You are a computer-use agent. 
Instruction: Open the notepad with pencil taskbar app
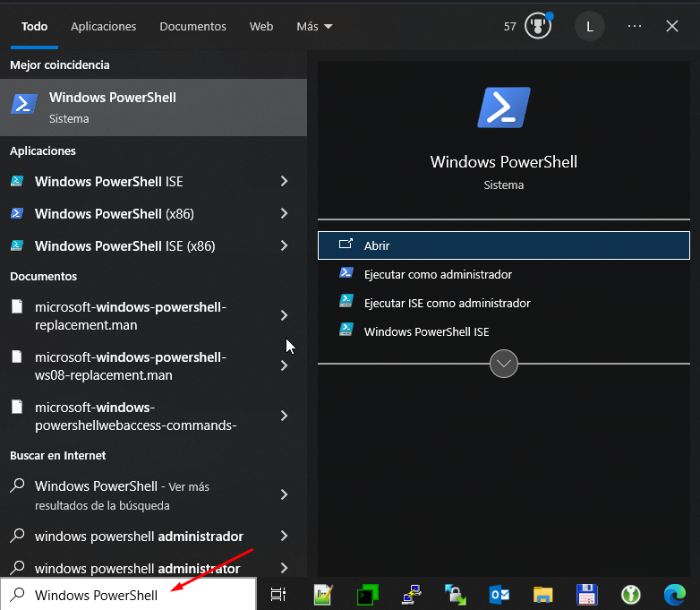pyautogui.click(x=322, y=595)
